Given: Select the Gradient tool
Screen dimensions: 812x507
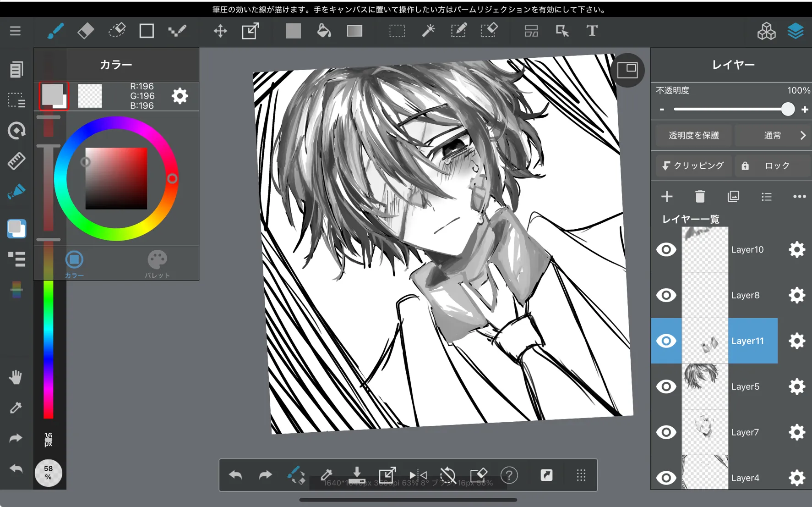Looking at the screenshot, I should (354, 31).
